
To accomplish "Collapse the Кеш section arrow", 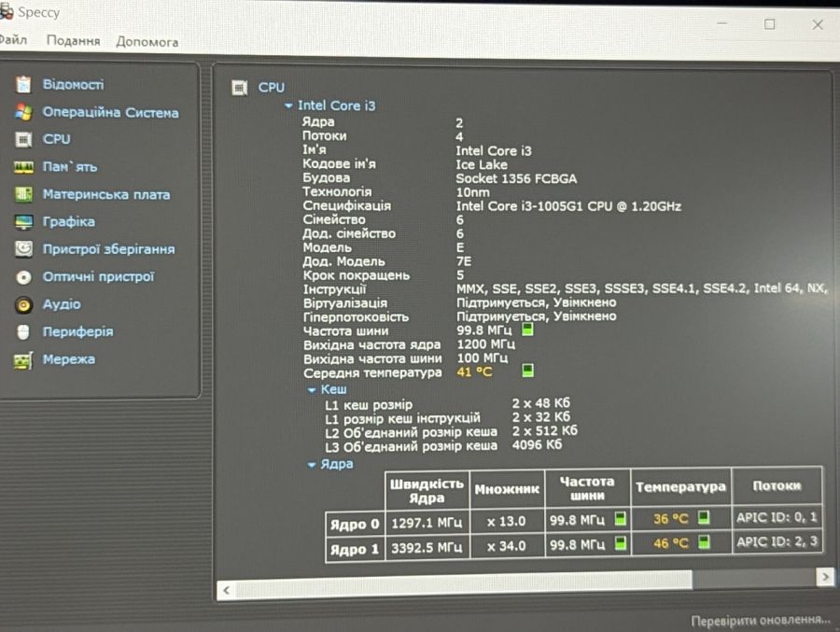I will 312,390.
